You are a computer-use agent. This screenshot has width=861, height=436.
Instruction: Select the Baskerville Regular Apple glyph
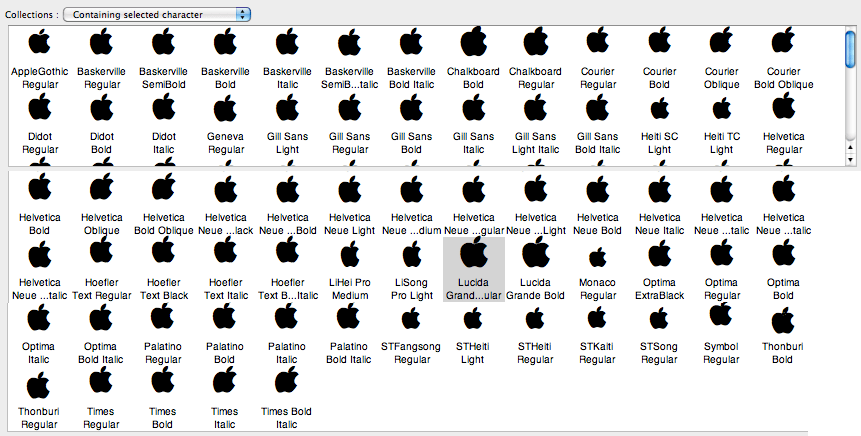coord(102,42)
